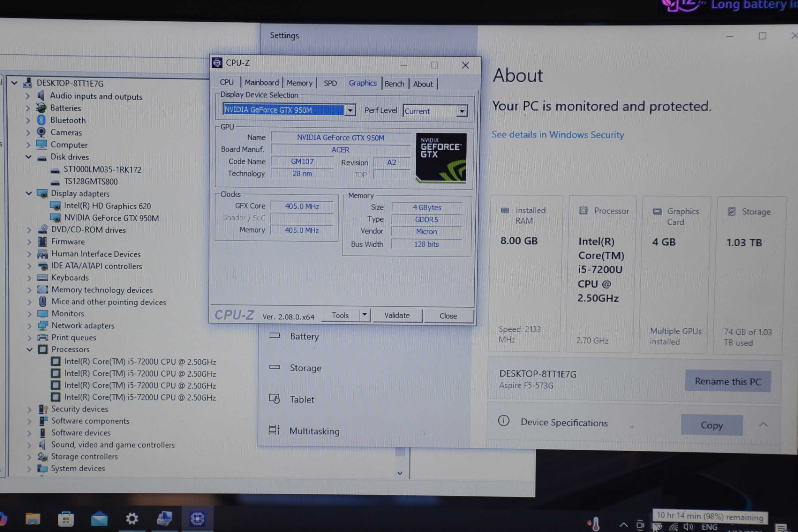Open the Mail app from taskbar

[99, 519]
